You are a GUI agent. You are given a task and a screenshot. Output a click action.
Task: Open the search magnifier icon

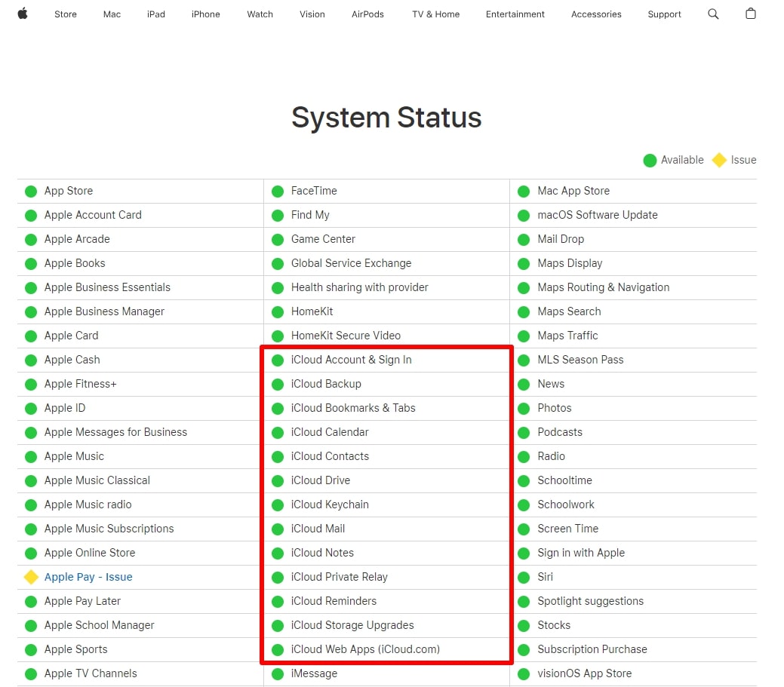point(713,14)
